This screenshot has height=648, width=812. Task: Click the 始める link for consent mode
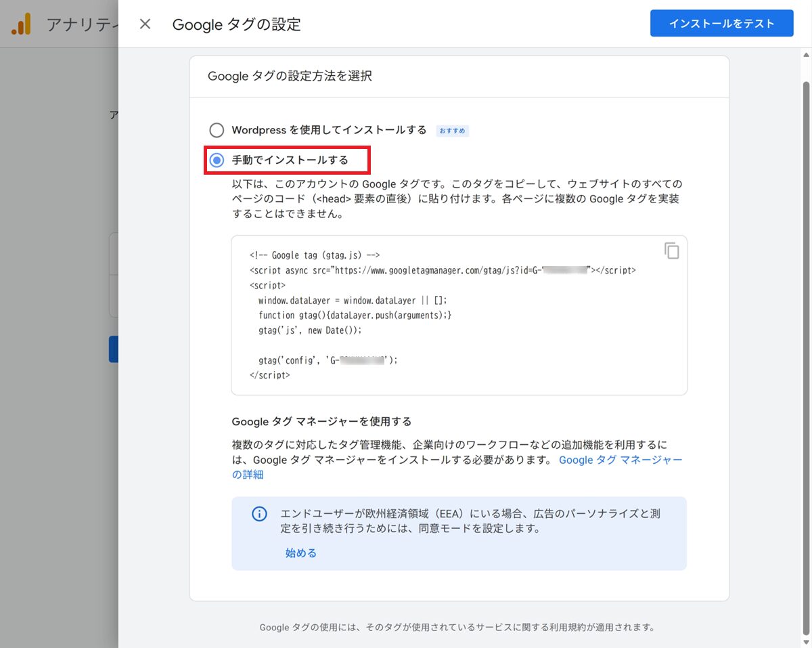[x=300, y=553]
